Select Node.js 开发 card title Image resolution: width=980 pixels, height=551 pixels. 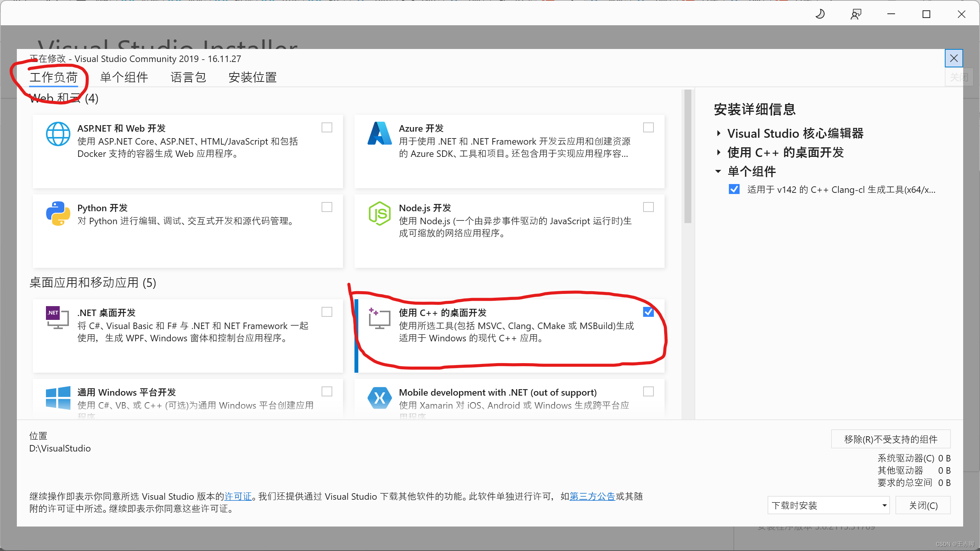click(x=425, y=208)
